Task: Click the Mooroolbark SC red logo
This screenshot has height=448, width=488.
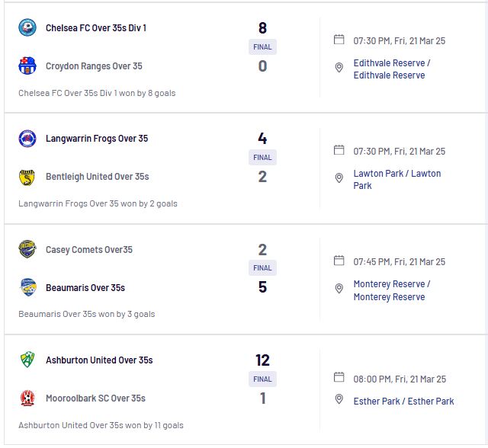Action: (x=27, y=398)
